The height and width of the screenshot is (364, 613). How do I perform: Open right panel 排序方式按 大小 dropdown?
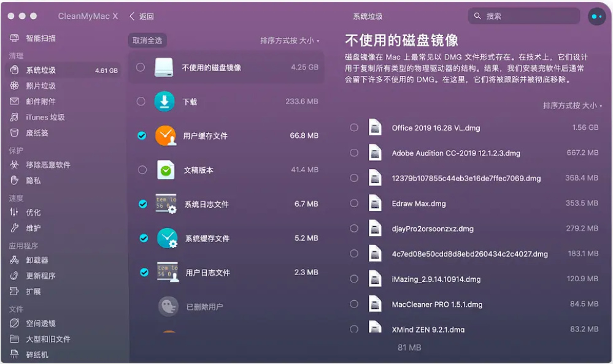click(x=573, y=106)
